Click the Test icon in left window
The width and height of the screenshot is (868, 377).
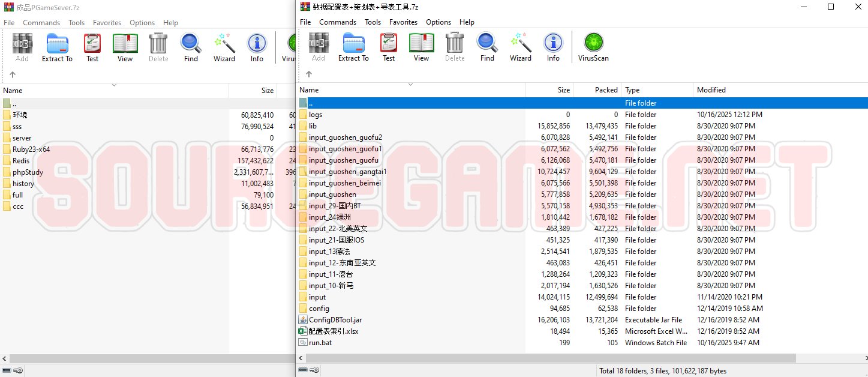(x=92, y=47)
